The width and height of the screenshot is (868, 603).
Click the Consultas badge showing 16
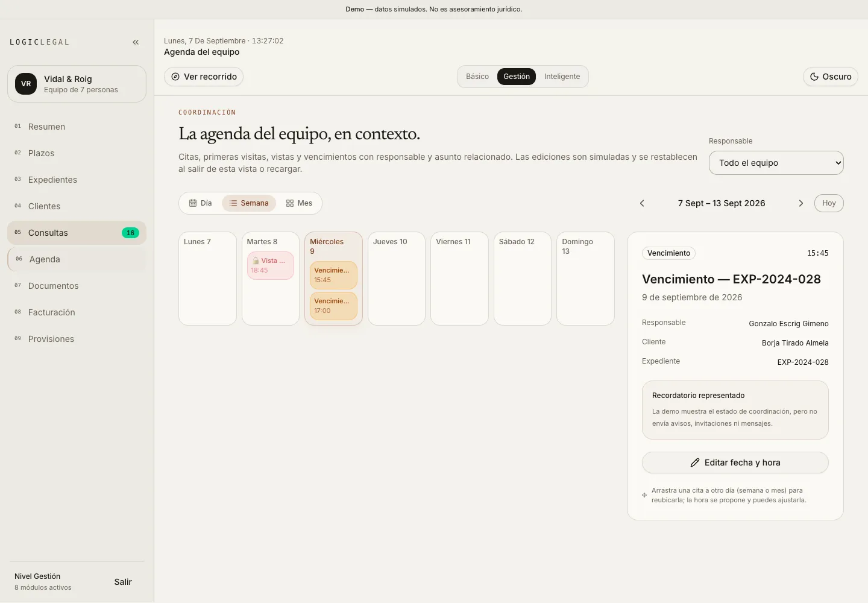click(130, 233)
